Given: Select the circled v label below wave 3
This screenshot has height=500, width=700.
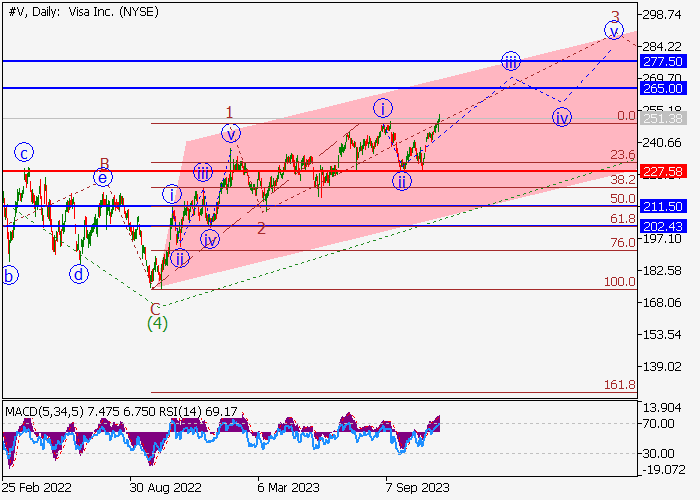Looking at the screenshot, I should click(x=614, y=31).
